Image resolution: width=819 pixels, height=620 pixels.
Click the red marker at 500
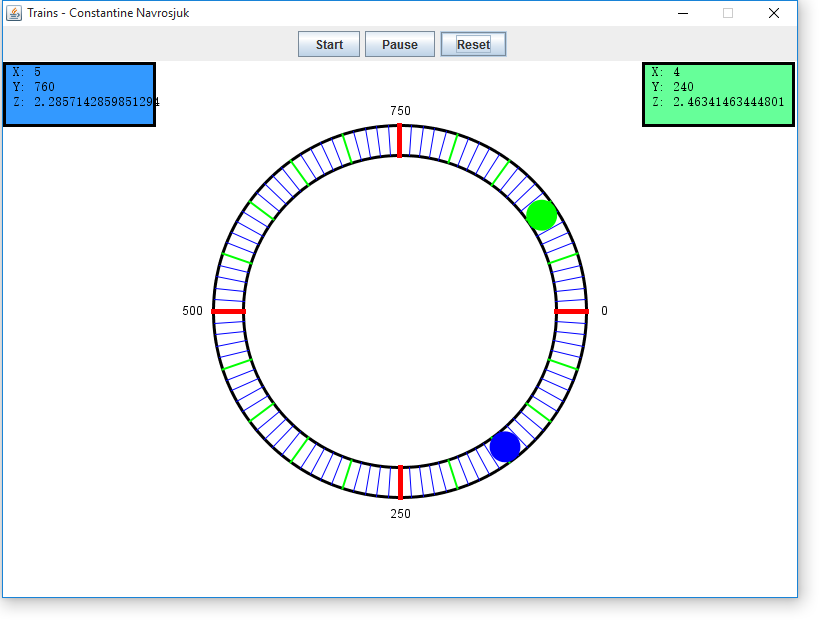[x=229, y=312]
